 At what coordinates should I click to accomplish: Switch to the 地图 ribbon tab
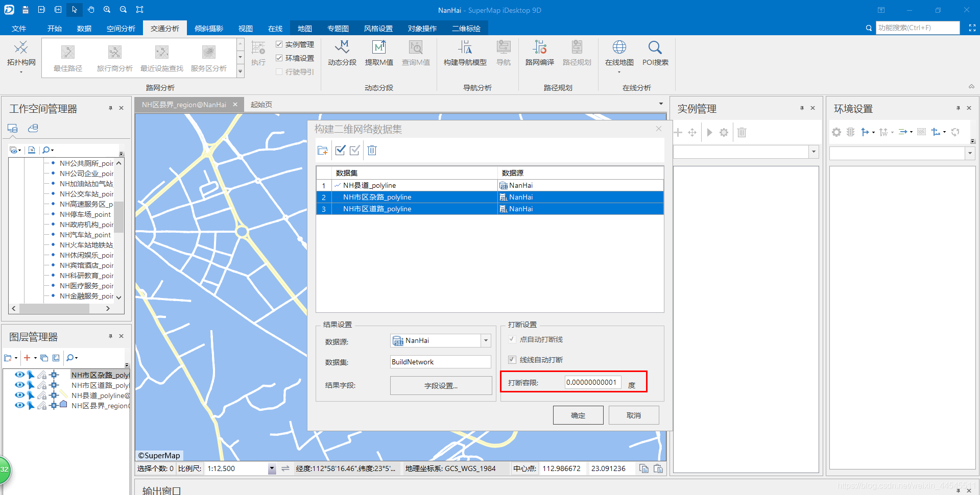click(305, 28)
